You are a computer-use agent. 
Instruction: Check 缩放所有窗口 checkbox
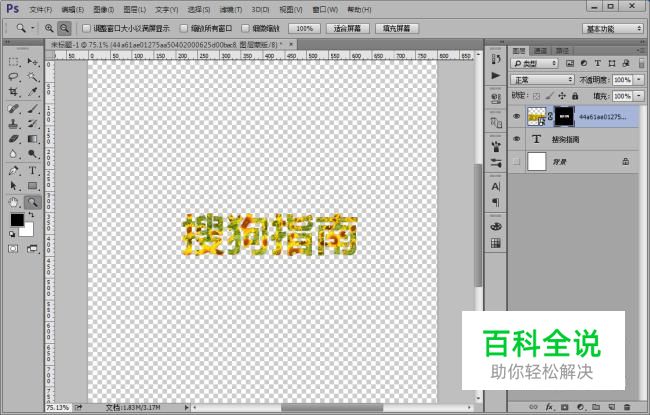[x=184, y=28]
